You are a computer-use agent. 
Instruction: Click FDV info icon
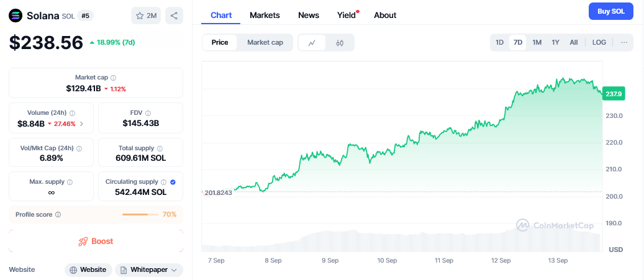[x=148, y=113]
